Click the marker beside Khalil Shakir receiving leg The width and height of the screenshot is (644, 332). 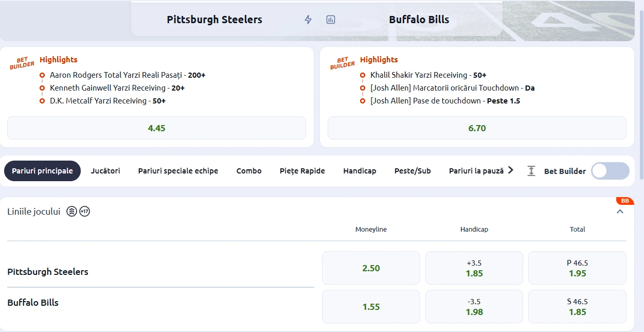363,75
